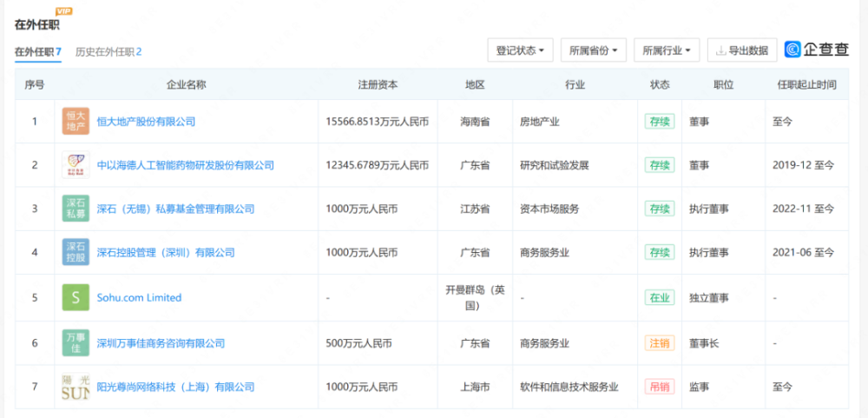
Task: Click the 中以海德 company logo thumbnail
Action: pyautogui.click(x=76, y=165)
